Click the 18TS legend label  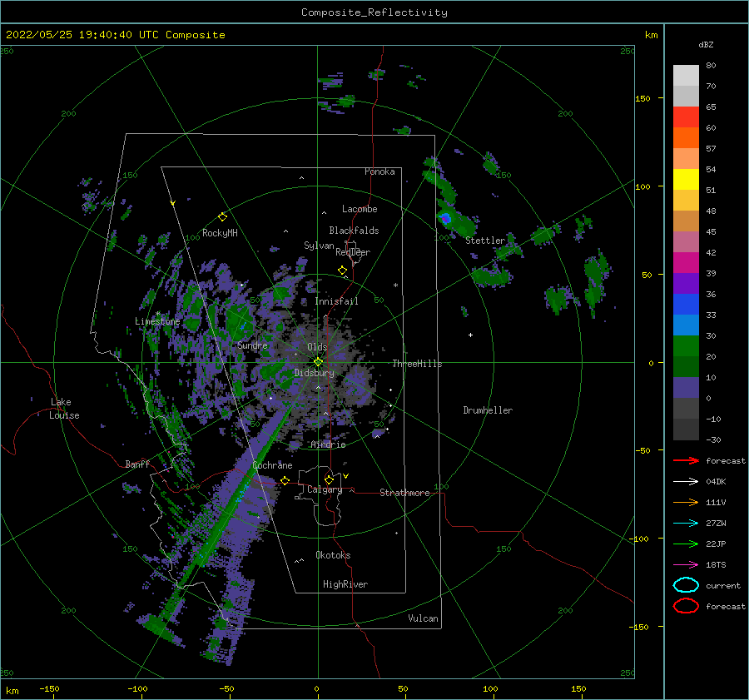point(716,565)
